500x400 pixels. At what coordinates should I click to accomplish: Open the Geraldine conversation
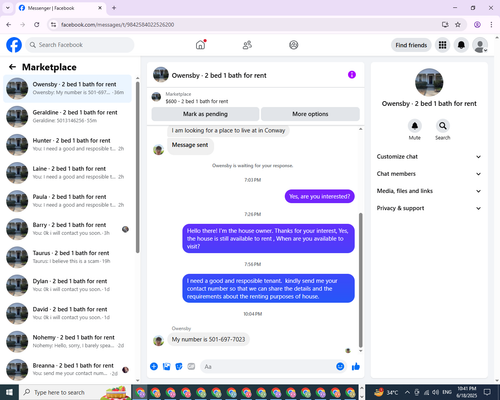(67, 117)
